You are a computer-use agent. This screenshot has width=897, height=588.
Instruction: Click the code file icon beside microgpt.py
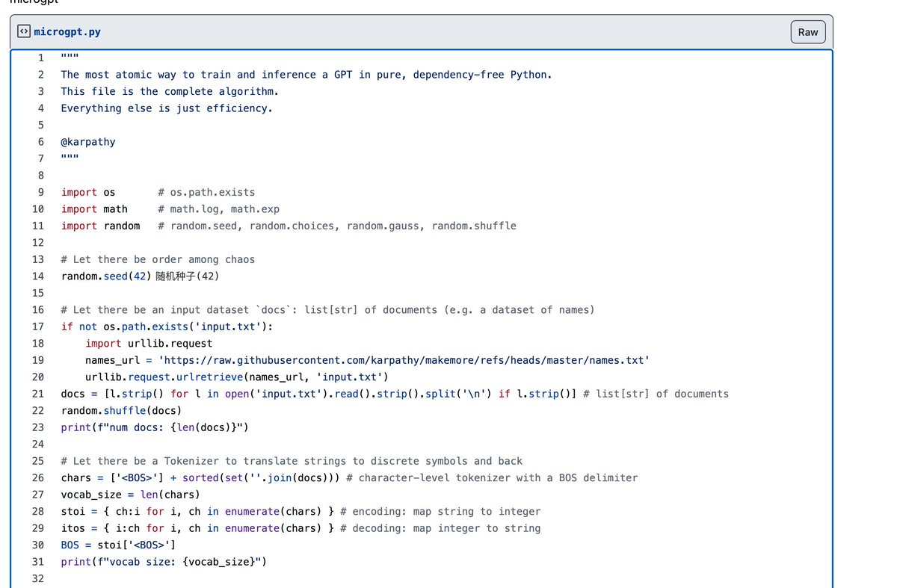point(24,32)
